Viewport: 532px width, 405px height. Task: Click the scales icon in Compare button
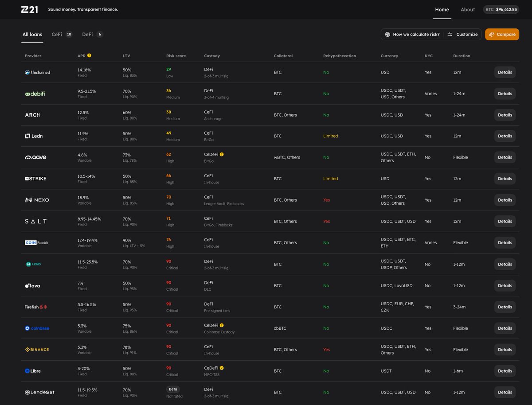[492, 34]
